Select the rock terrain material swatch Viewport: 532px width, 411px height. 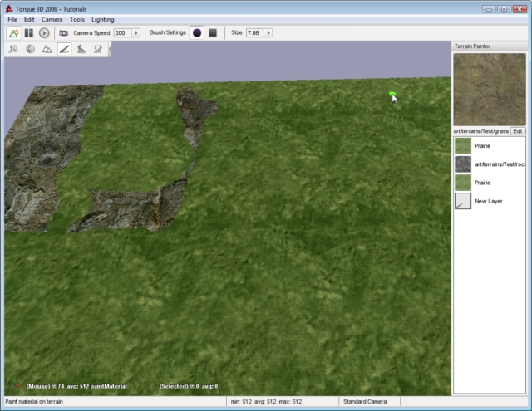(x=463, y=164)
